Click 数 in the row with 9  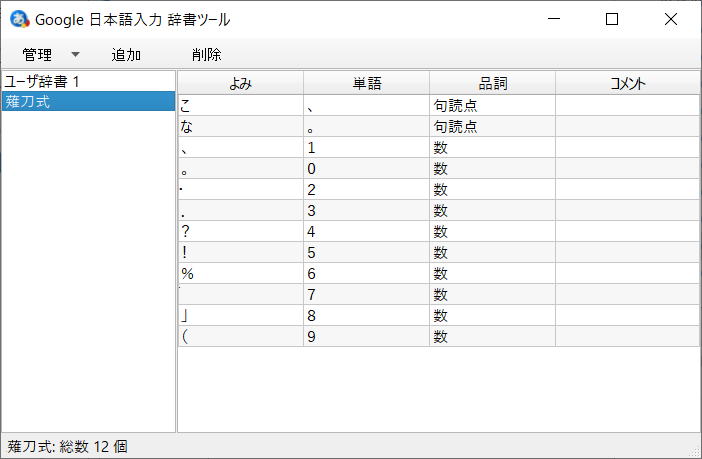click(492, 336)
